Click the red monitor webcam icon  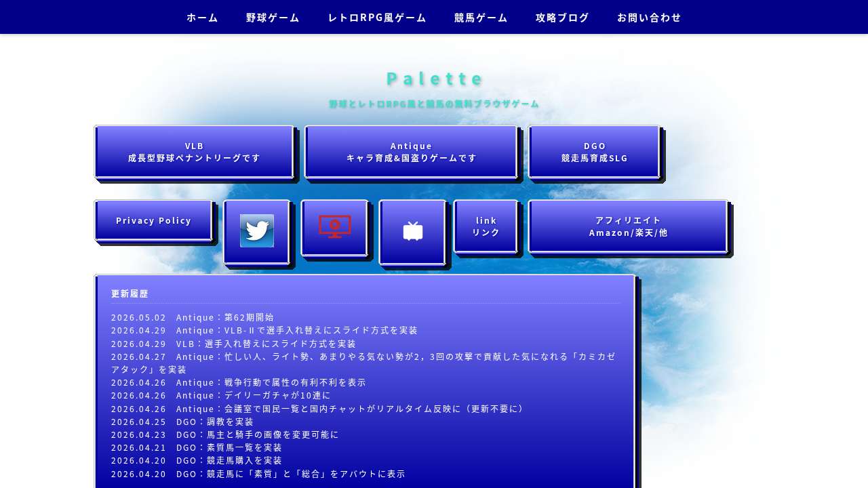click(335, 226)
